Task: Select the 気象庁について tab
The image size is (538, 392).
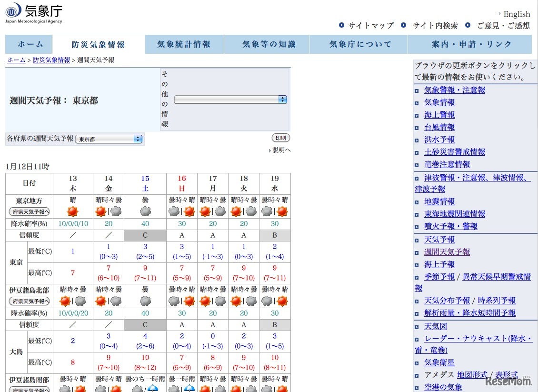Action: (x=360, y=44)
